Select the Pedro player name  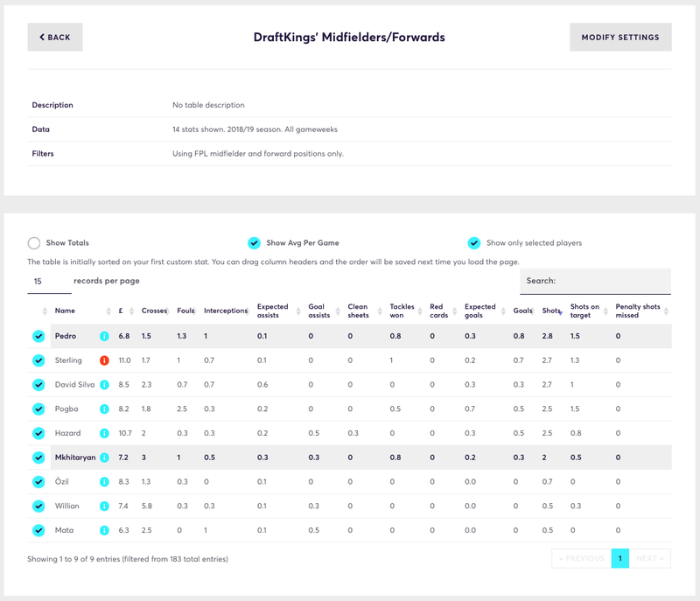click(x=66, y=336)
